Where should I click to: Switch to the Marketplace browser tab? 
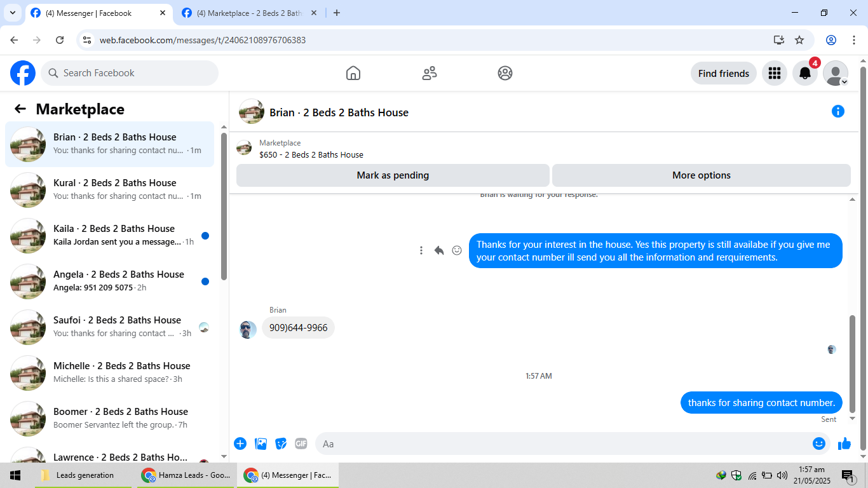coord(249,13)
